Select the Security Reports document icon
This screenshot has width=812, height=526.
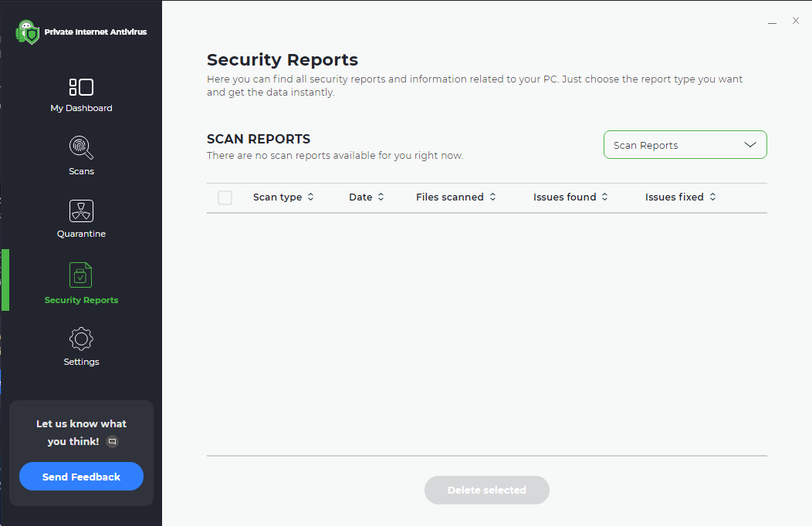click(81, 275)
